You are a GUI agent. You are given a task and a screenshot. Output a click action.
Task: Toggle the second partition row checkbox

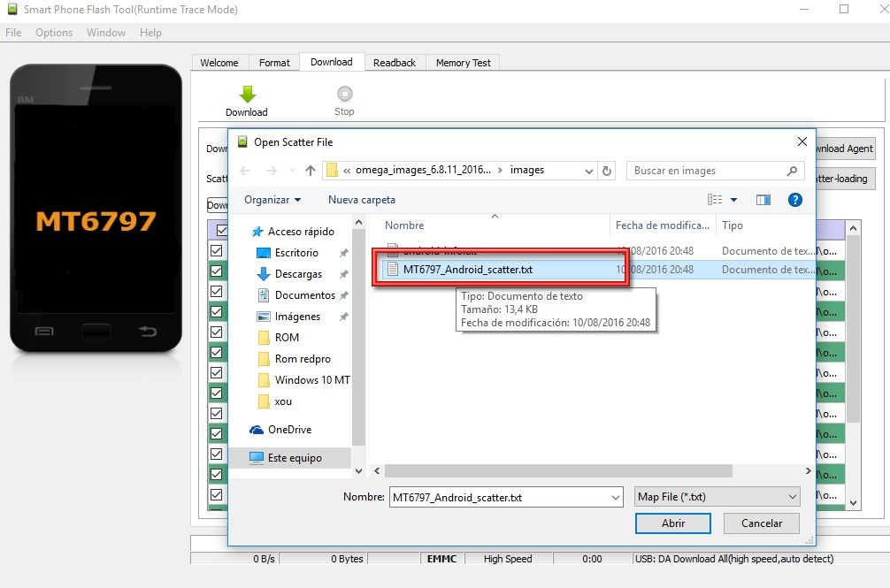[x=216, y=271]
